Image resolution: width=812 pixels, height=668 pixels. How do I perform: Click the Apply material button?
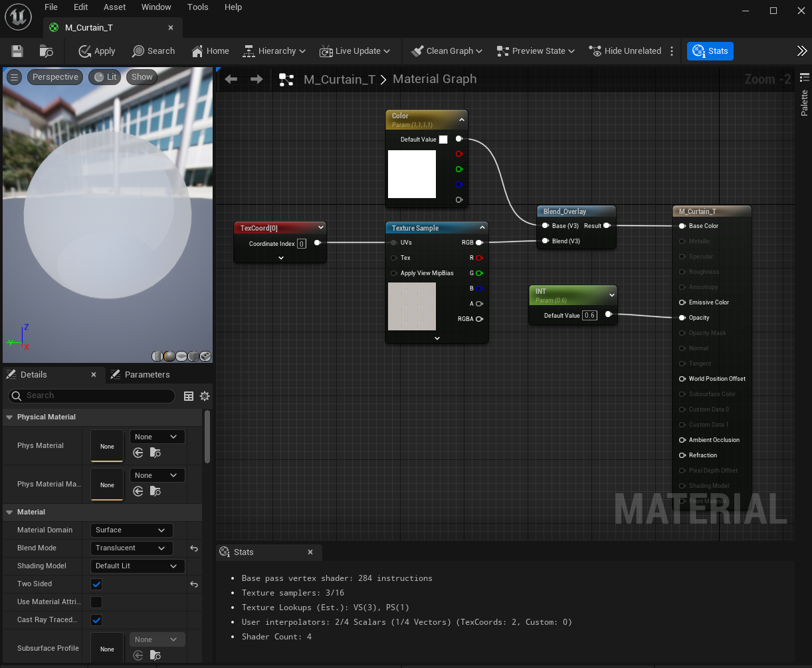coord(97,51)
